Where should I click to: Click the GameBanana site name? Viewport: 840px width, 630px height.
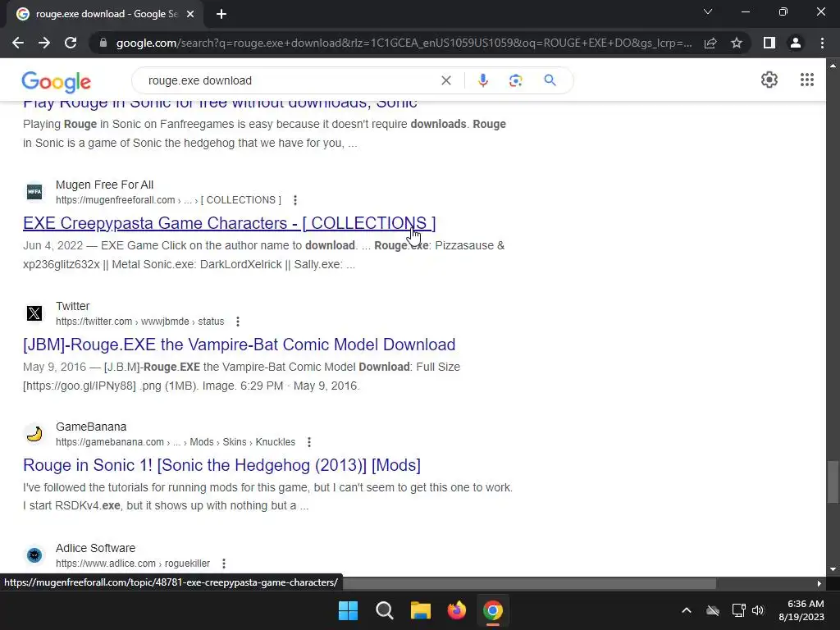click(91, 427)
